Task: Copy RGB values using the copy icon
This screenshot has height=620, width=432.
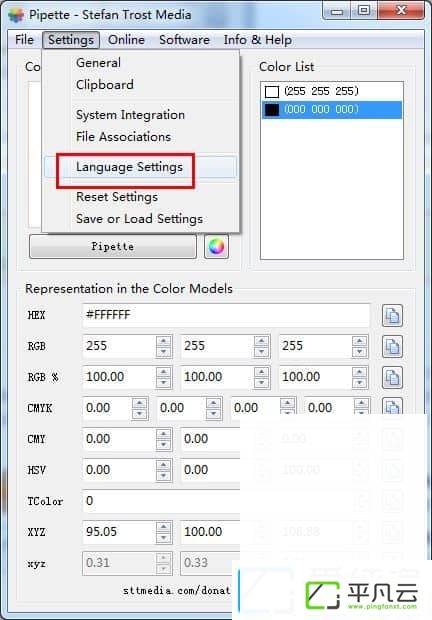Action: pyautogui.click(x=392, y=346)
